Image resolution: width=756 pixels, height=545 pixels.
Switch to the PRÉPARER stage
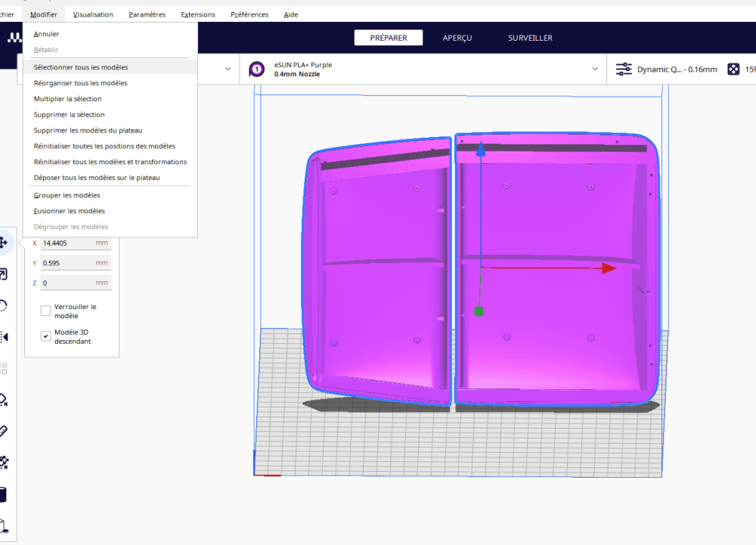[389, 38]
